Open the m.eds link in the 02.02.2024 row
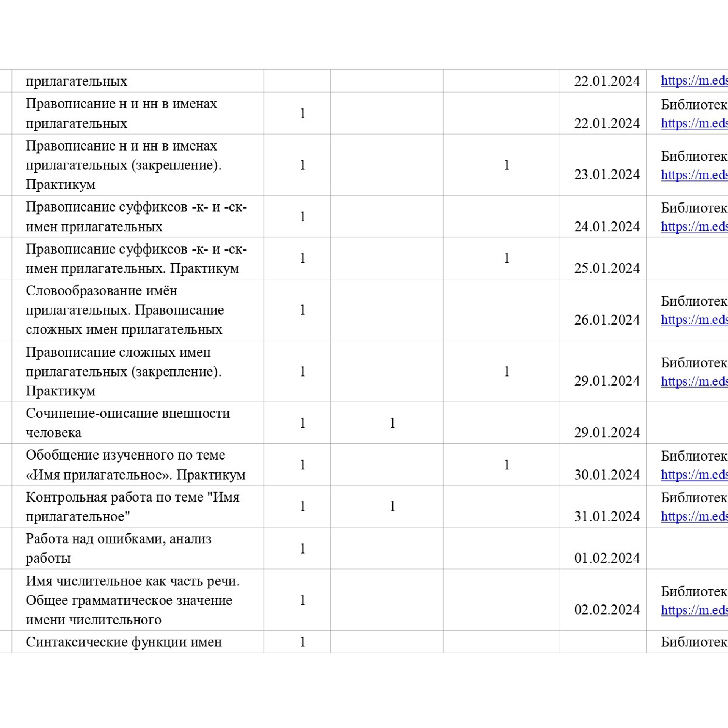Viewport: 728px width, 728px height. coord(694,610)
